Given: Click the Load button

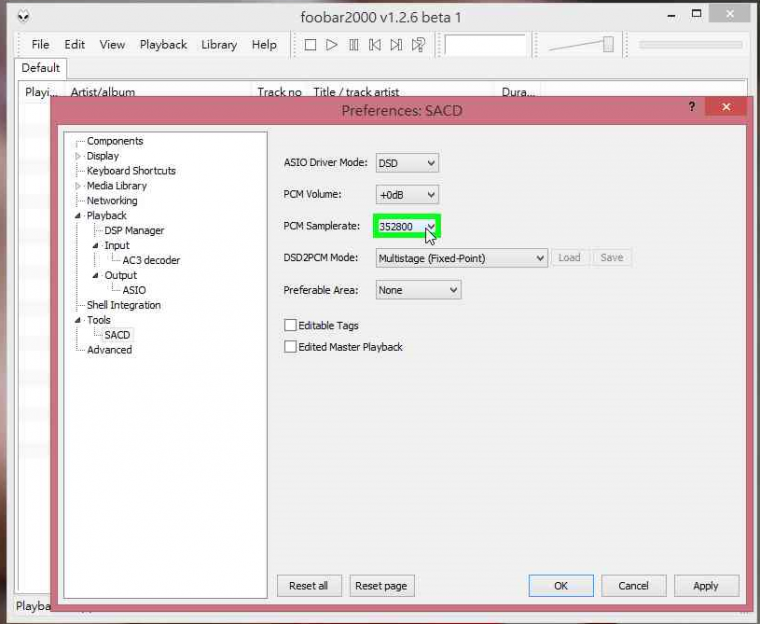Looking at the screenshot, I should point(569,257).
